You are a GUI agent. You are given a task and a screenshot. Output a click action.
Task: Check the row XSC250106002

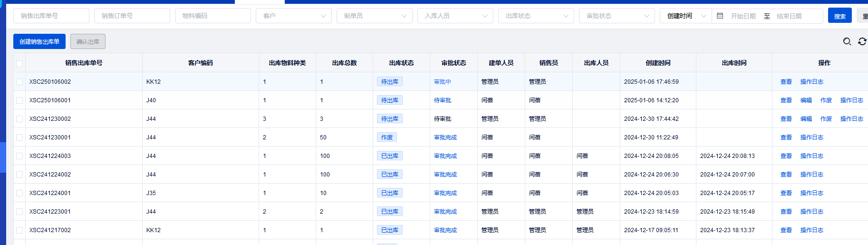(x=19, y=82)
